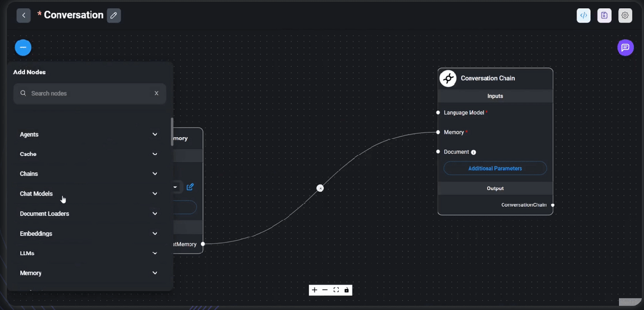Clear search with the X icon

[156, 93]
